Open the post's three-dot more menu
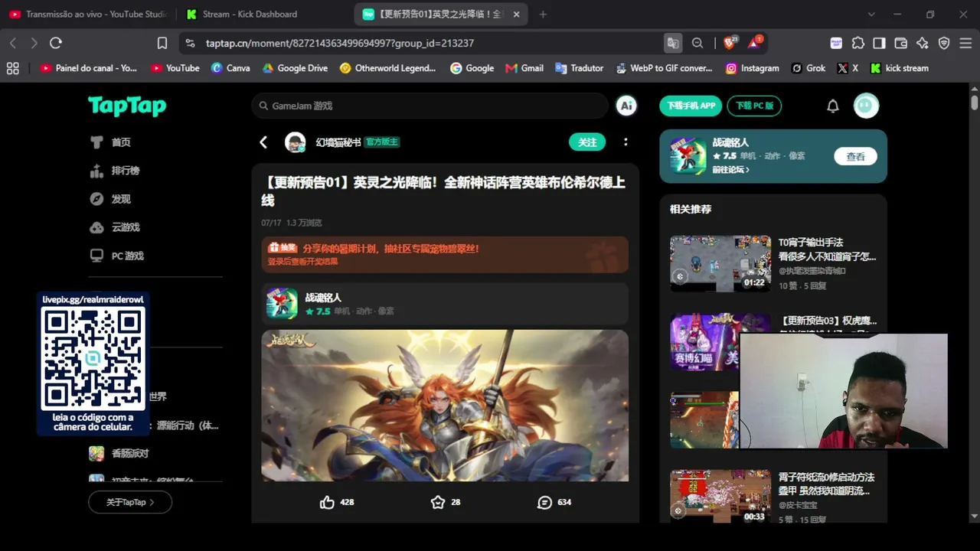The height and width of the screenshot is (551, 980). tap(626, 142)
